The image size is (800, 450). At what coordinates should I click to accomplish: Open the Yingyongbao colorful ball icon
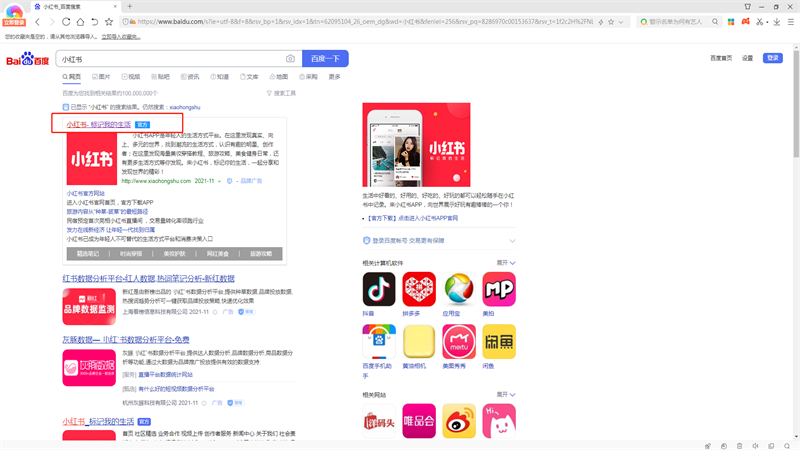459,289
